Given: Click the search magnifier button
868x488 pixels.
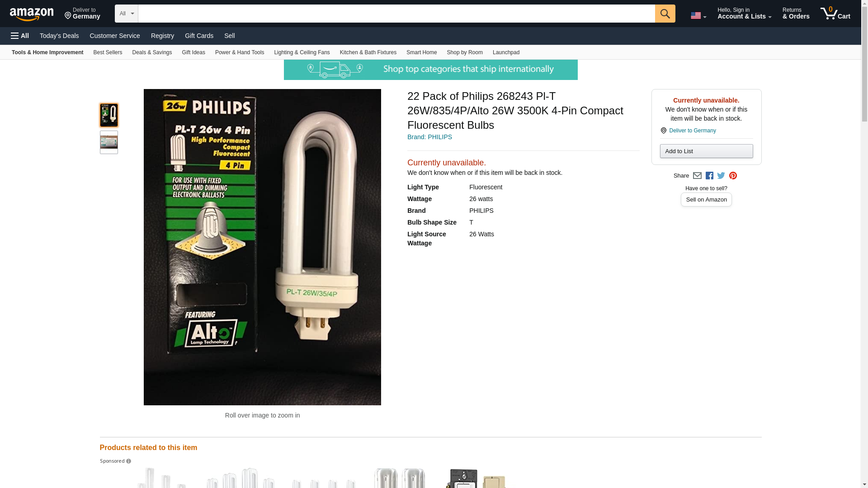Looking at the screenshot, I should pyautogui.click(x=665, y=14).
